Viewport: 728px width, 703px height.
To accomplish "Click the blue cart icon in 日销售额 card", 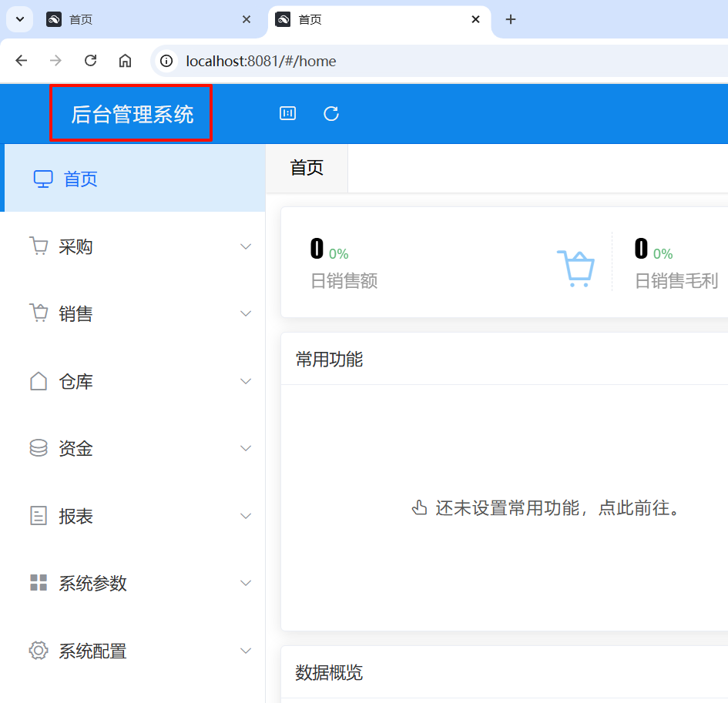I will (x=575, y=269).
